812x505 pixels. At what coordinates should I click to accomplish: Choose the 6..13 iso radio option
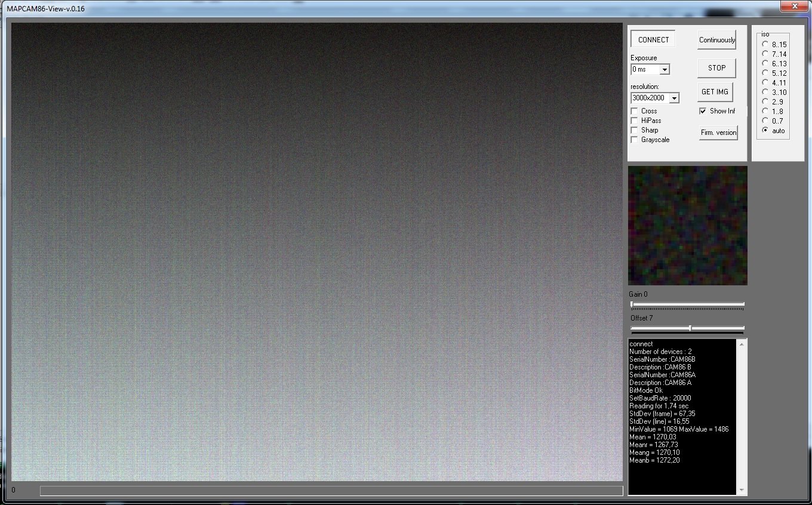point(765,63)
